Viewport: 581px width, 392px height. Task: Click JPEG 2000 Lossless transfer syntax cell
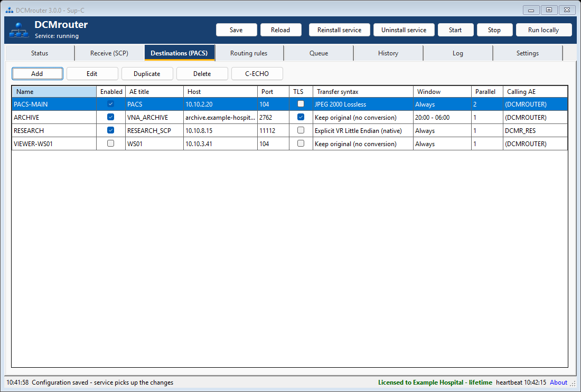[x=363, y=104]
